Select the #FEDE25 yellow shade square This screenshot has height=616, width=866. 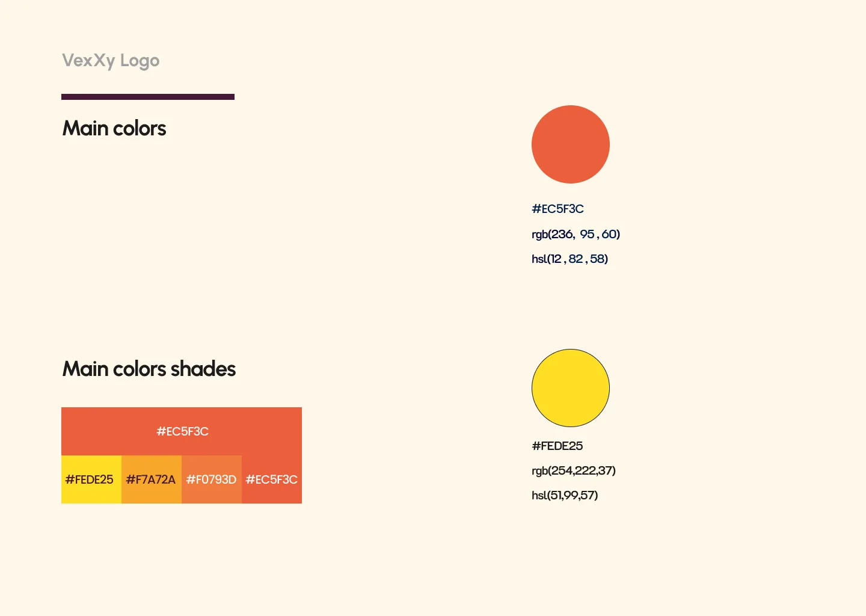(x=91, y=479)
